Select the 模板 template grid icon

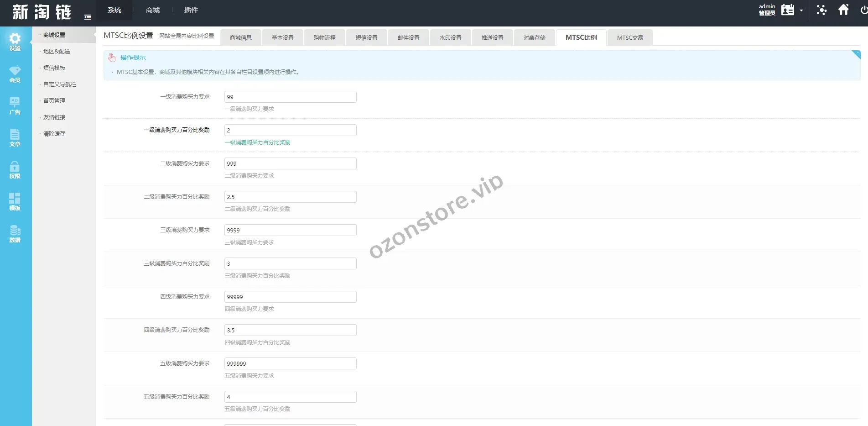point(15,201)
